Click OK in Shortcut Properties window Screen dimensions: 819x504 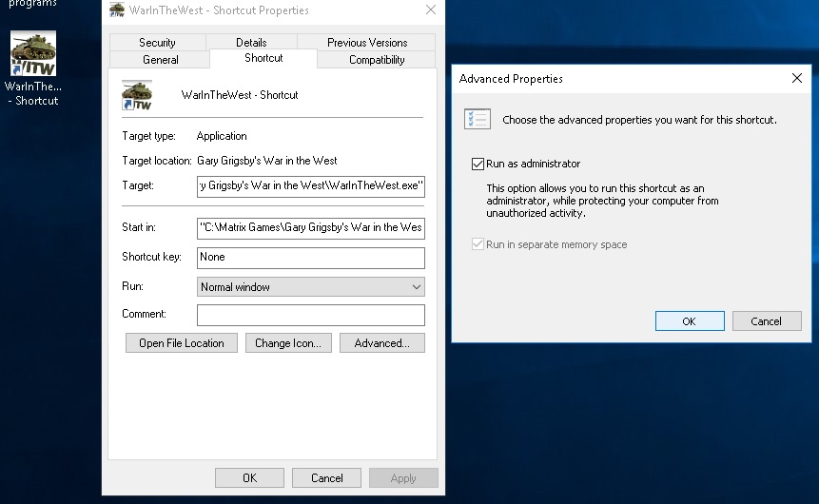(x=249, y=478)
